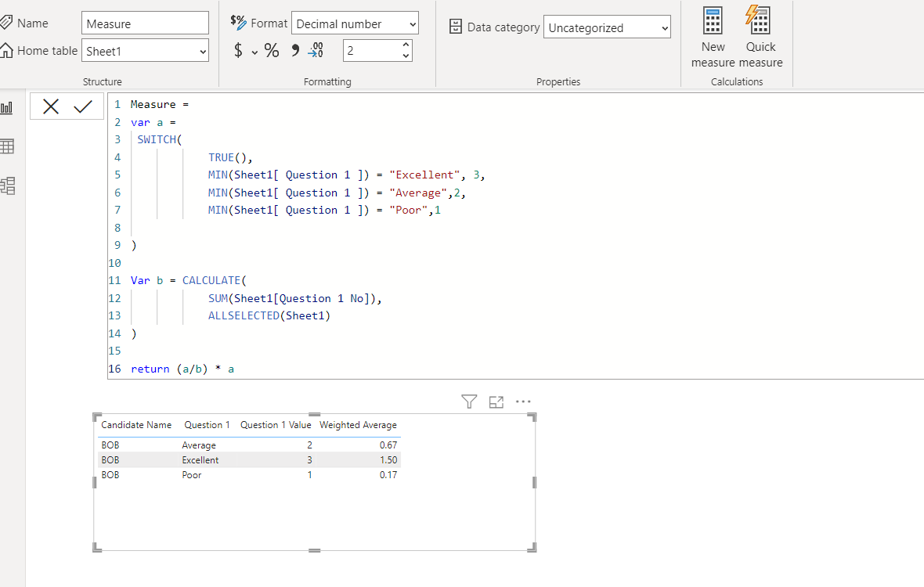Select the Excellent row cell
This screenshot has height=587, width=924.
(200, 460)
